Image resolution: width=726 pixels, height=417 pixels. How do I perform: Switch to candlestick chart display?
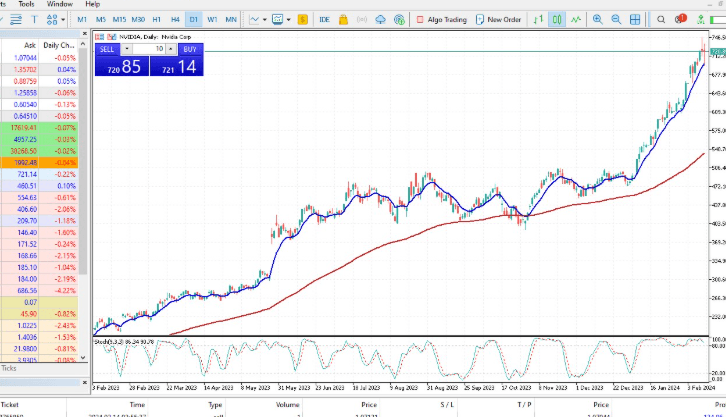(557, 19)
